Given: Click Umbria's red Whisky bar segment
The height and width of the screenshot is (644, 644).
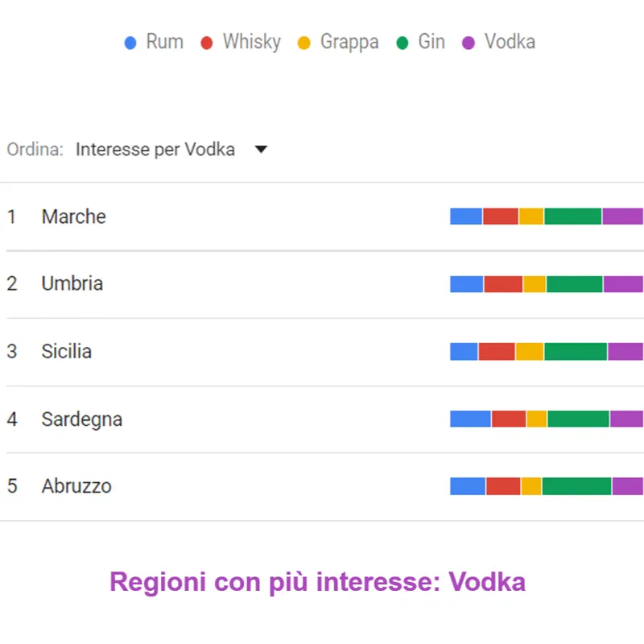Looking at the screenshot, I should click(503, 284).
